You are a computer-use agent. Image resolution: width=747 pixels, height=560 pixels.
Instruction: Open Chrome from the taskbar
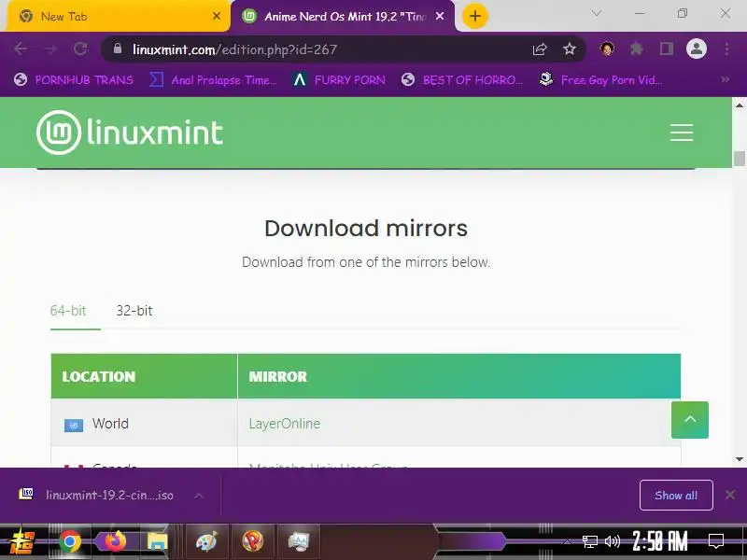click(69, 541)
